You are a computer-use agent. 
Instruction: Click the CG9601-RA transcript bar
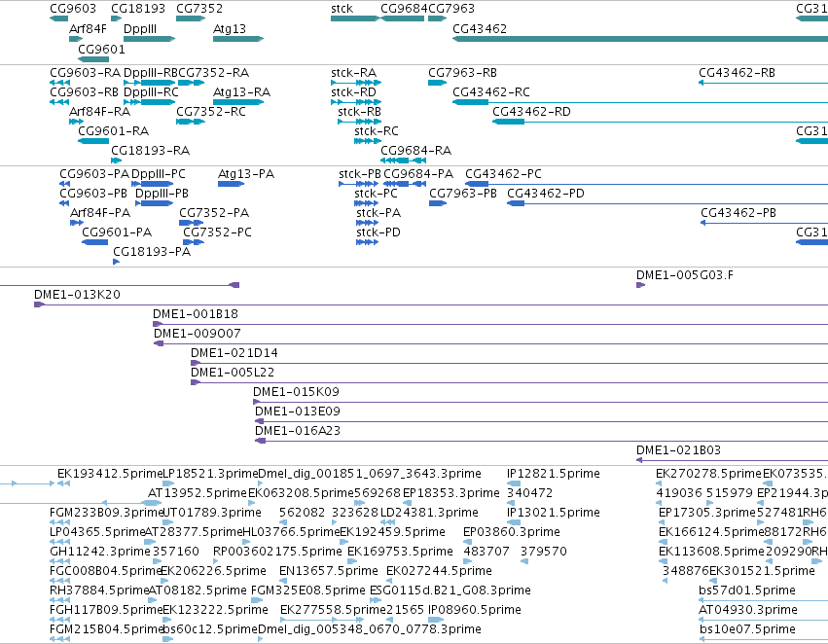coord(93,141)
